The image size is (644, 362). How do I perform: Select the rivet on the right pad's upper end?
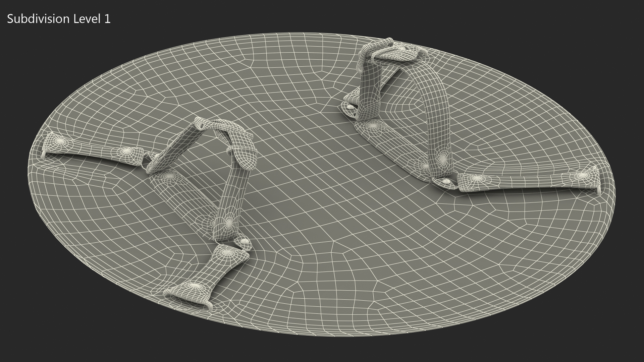[x=373, y=125]
